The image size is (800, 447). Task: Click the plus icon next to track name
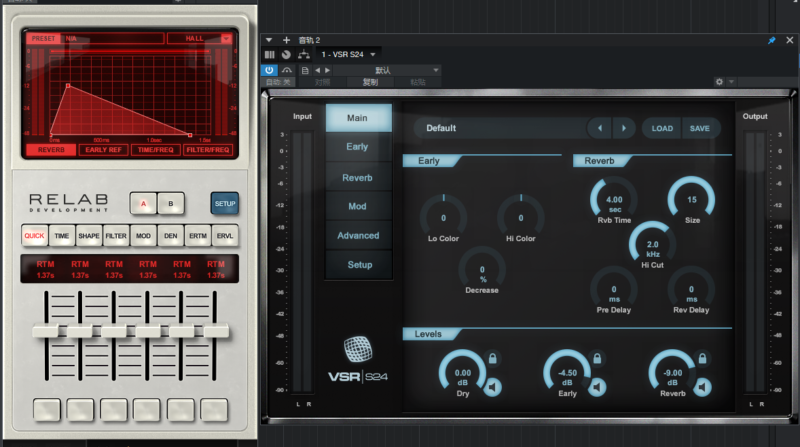pyautogui.click(x=286, y=40)
